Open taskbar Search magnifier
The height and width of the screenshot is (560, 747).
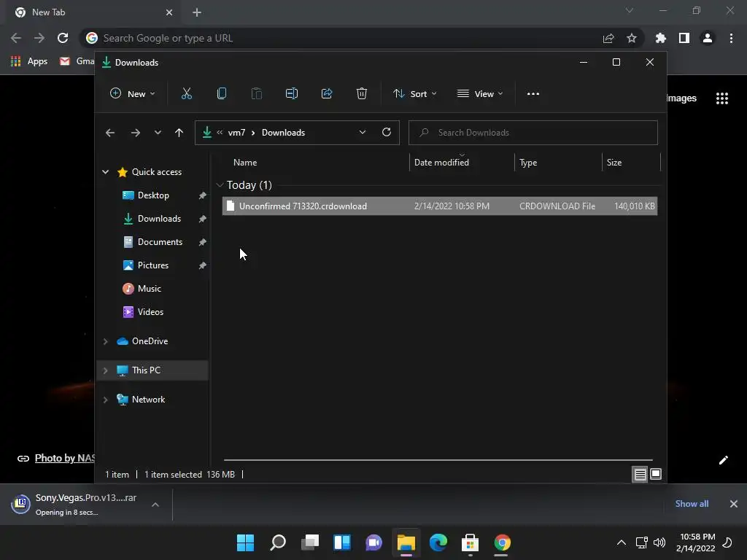[x=278, y=542]
